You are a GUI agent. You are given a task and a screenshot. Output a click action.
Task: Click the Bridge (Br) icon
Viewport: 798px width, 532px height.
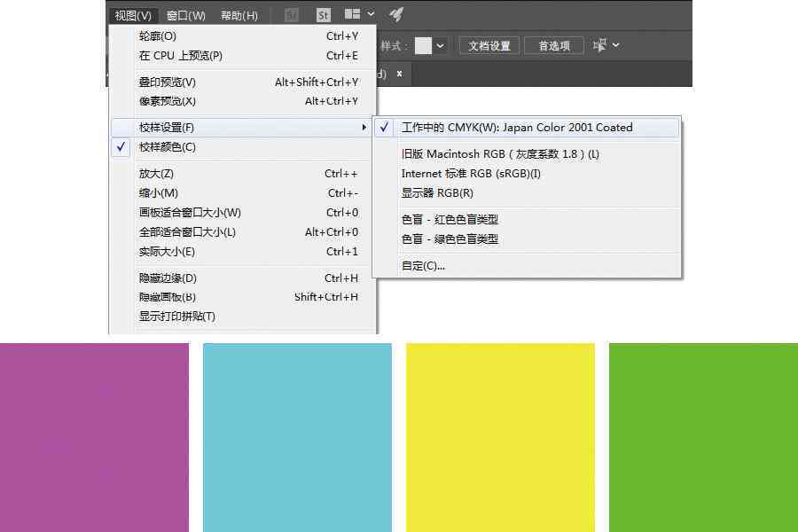(x=292, y=15)
